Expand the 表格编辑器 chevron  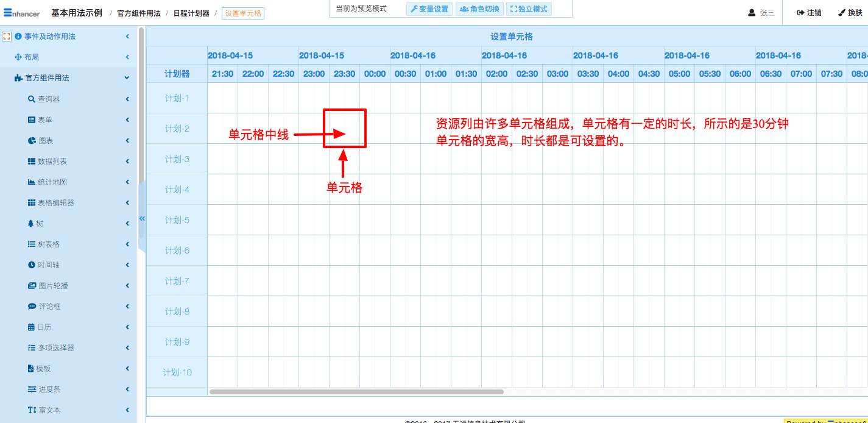click(127, 202)
